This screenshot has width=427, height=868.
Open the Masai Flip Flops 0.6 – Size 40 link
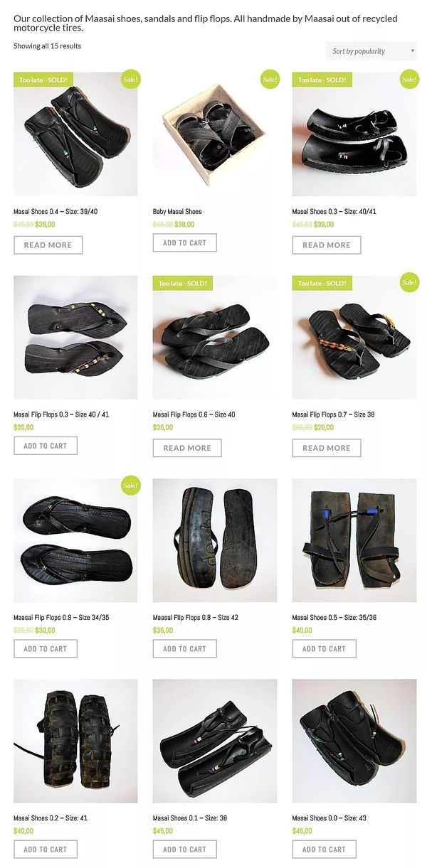click(x=194, y=414)
